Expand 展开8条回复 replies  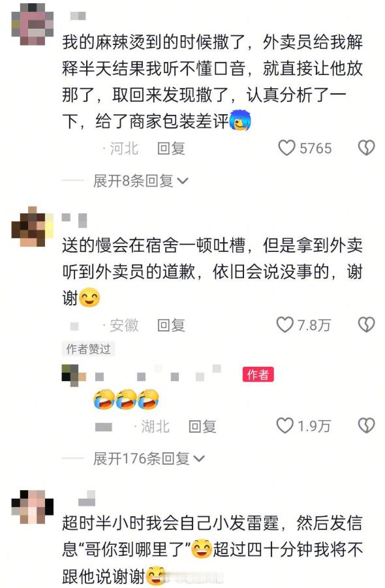click(141, 181)
